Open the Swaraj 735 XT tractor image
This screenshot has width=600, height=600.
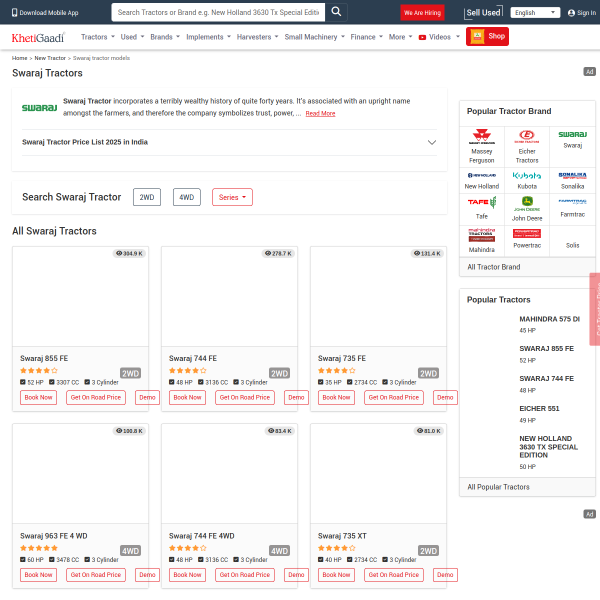(378, 474)
